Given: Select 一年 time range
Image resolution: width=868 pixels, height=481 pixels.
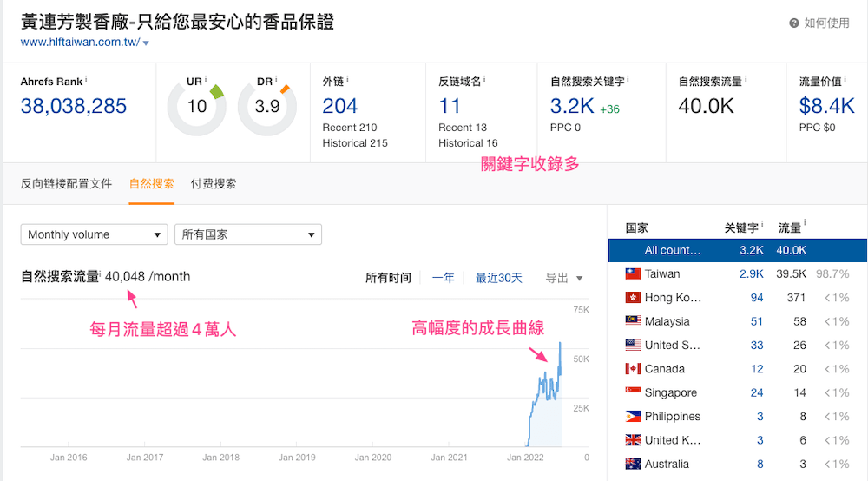Looking at the screenshot, I should pos(443,278).
